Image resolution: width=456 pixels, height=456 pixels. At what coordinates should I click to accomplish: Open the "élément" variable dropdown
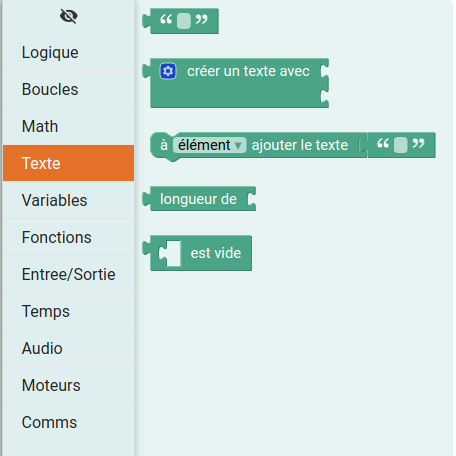tap(209, 145)
